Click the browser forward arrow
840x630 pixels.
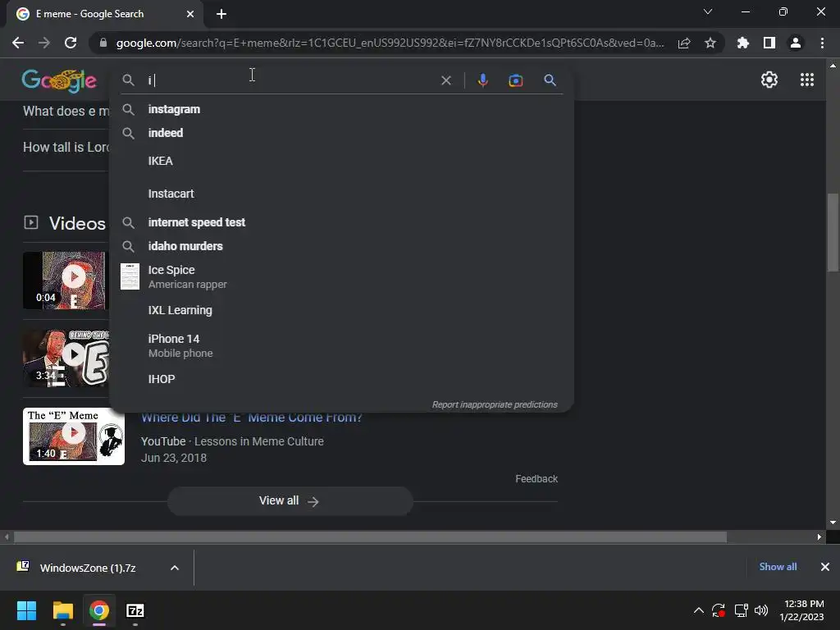44,43
